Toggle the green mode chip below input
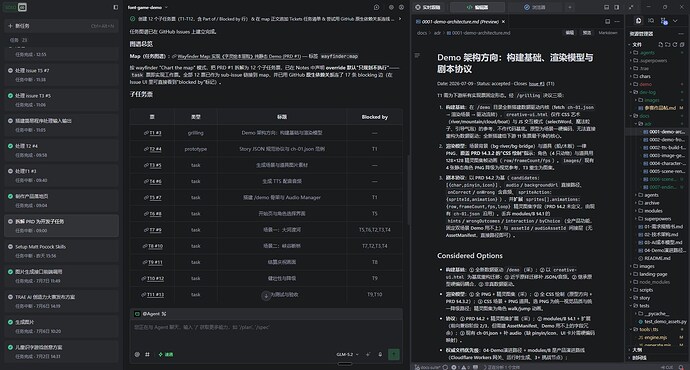 (x=166, y=354)
